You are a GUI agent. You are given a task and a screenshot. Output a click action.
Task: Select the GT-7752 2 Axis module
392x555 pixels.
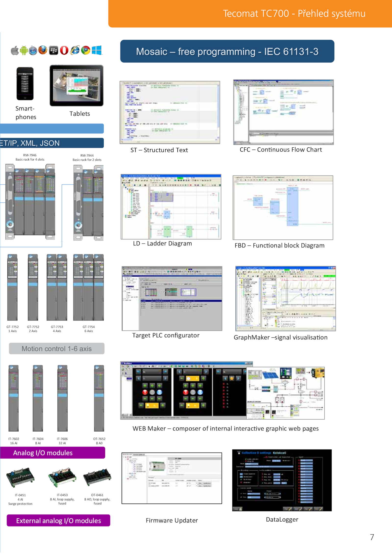click(x=33, y=287)
